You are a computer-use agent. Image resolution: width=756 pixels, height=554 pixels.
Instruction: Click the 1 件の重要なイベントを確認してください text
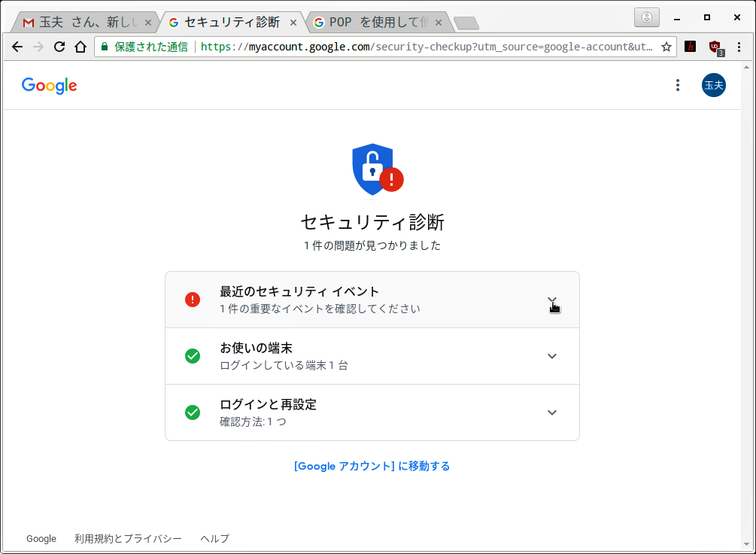[320, 309]
